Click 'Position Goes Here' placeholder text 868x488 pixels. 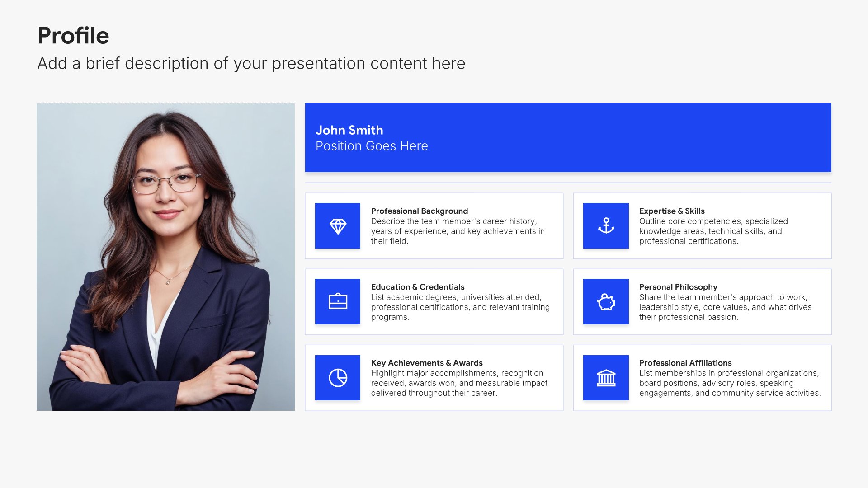(372, 146)
